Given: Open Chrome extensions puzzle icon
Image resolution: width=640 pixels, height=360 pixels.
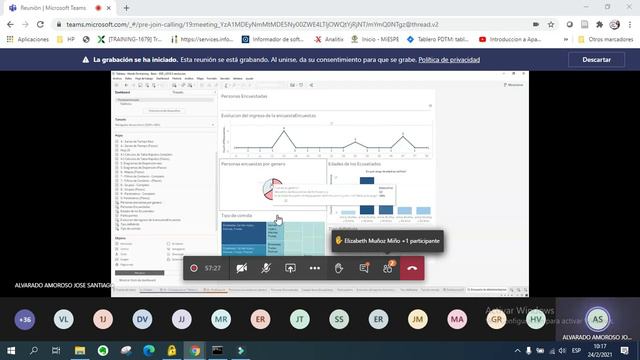Looking at the screenshot, I should 600,24.
